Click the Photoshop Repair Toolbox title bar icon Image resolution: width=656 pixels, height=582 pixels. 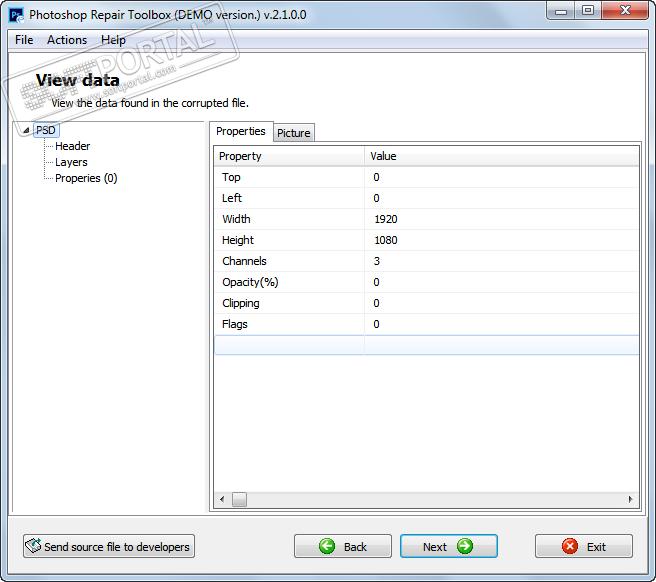(x=17, y=15)
